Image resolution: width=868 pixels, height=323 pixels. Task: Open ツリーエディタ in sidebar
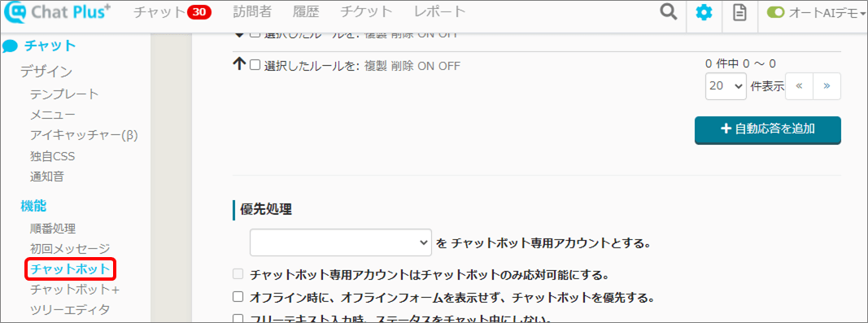pyautogui.click(x=70, y=309)
